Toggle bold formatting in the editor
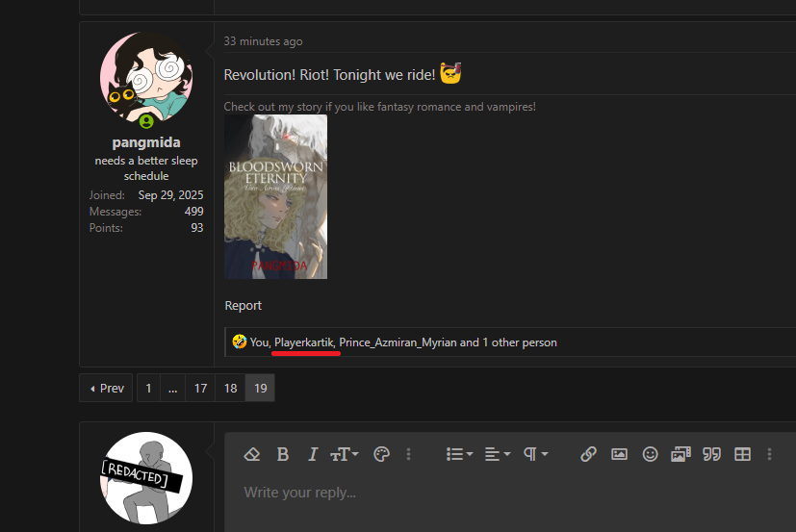The image size is (796, 532). [283, 454]
